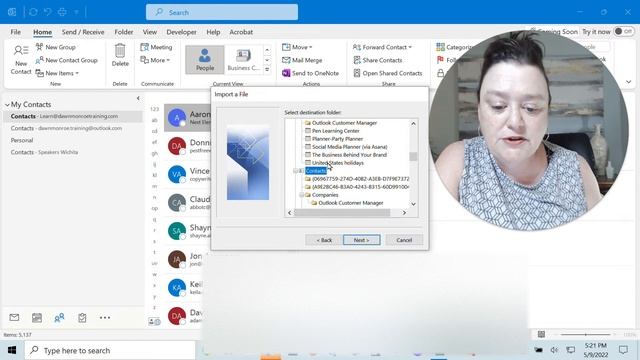Click in the Outlook search box
Image resolution: width=640 pixels, height=360 pixels.
(x=222, y=12)
